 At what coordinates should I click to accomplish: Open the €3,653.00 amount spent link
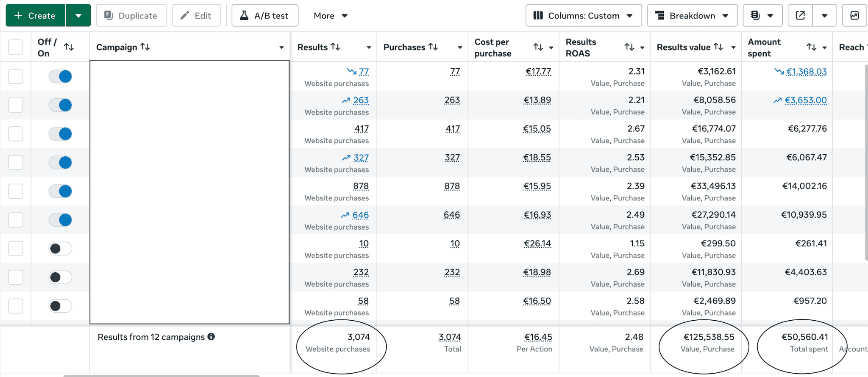(806, 100)
